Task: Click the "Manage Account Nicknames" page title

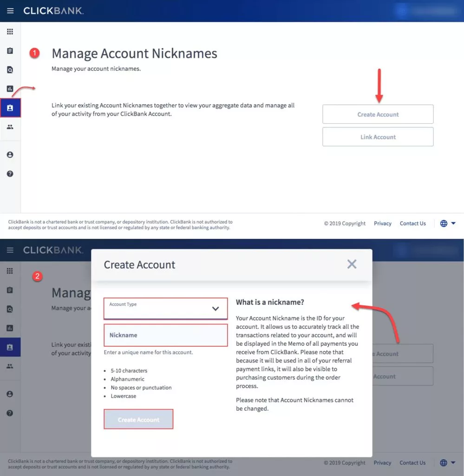Action: 134,53
